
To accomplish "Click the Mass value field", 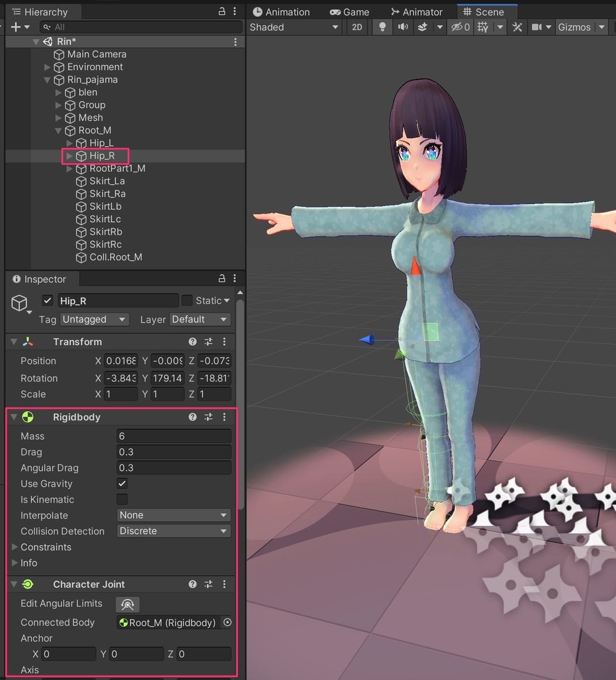I will point(173,436).
